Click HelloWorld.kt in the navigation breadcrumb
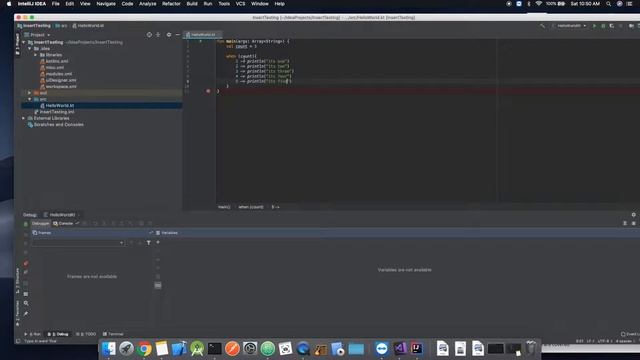 (90, 26)
